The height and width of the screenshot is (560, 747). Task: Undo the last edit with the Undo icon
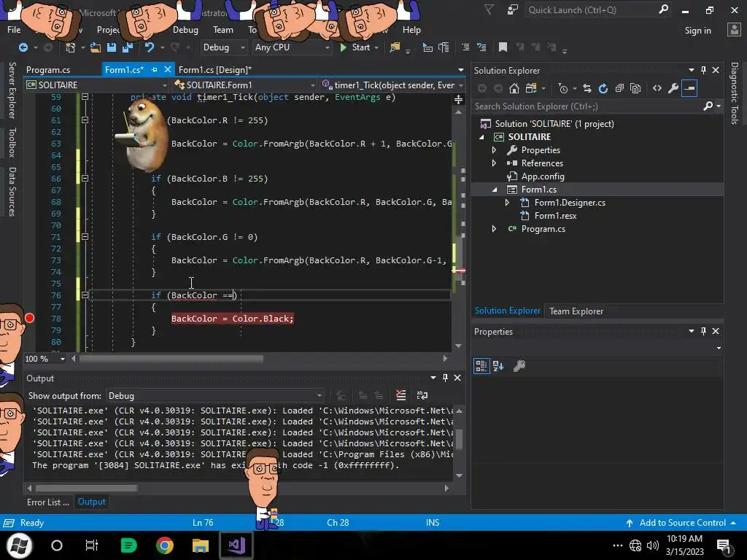point(150,47)
